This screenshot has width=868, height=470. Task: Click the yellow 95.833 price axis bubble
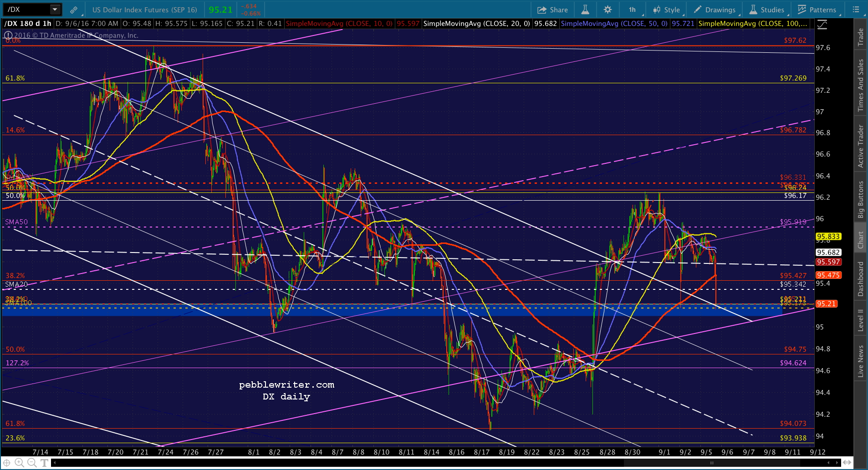[x=828, y=237]
